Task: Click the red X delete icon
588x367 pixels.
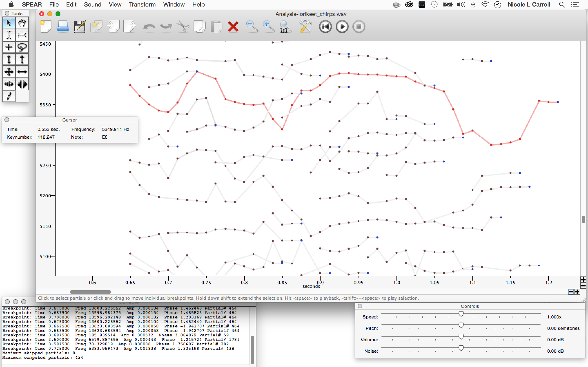Action: coord(233,27)
